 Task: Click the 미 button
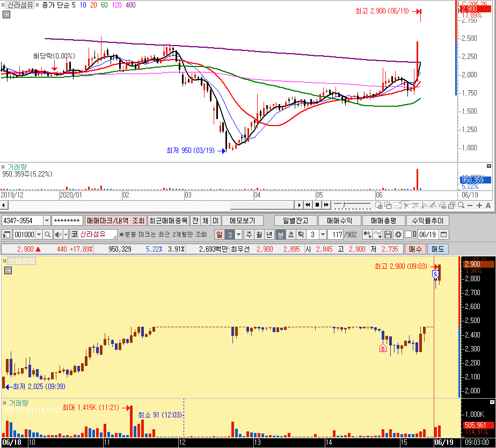(x=215, y=221)
